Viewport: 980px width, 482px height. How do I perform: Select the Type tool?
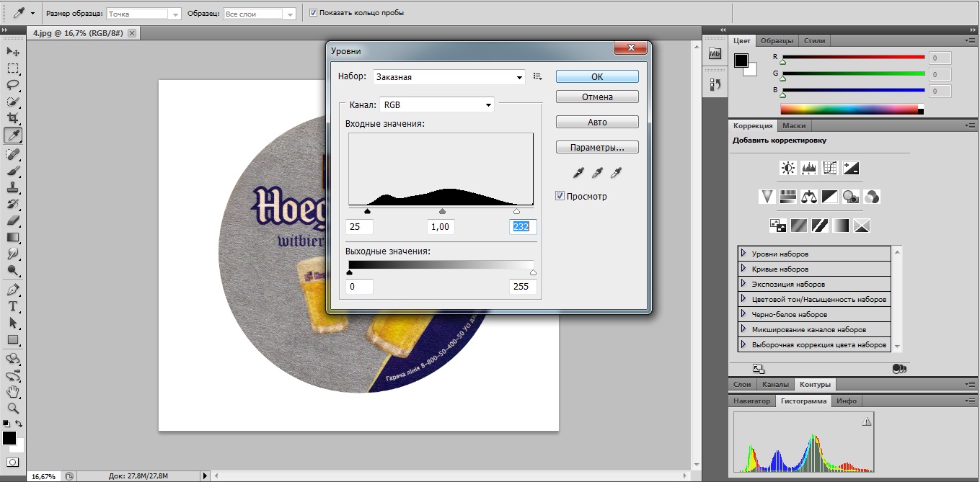pyautogui.click(x=13, y=306)
